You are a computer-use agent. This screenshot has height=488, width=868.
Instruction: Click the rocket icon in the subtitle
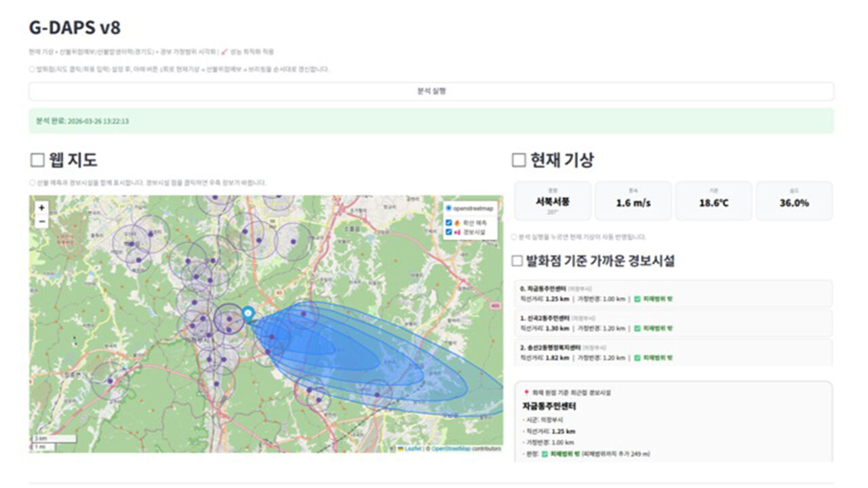pos(224,52)
